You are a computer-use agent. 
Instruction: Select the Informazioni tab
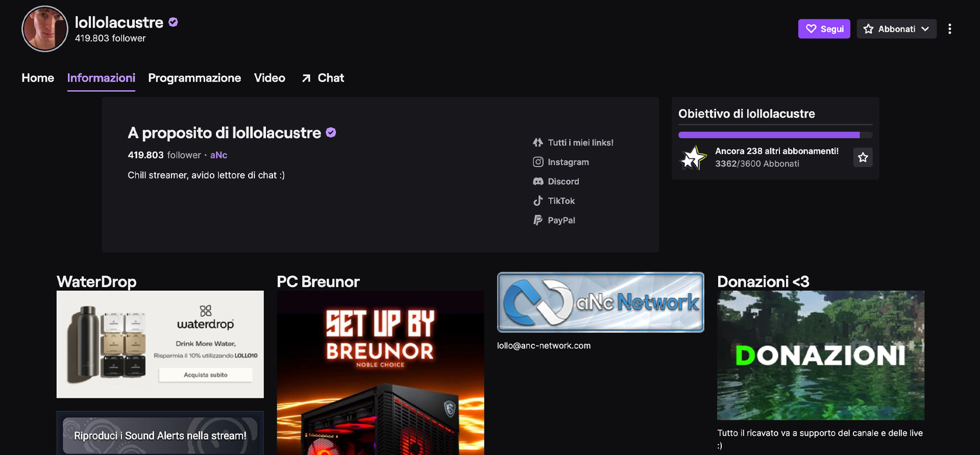101,78
